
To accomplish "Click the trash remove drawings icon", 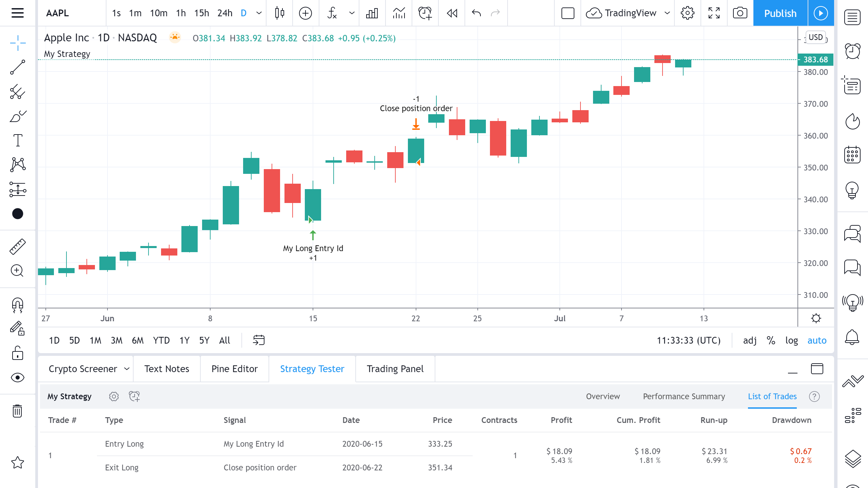I will click(18, 411).
